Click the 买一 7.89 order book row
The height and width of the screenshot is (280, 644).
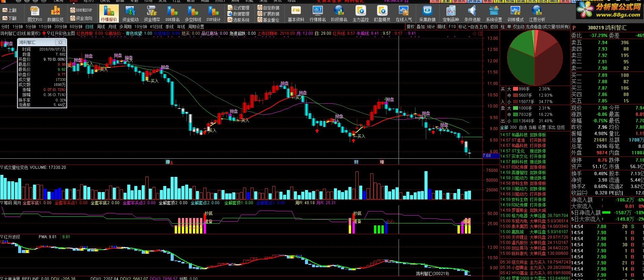[x=607, y=75]
